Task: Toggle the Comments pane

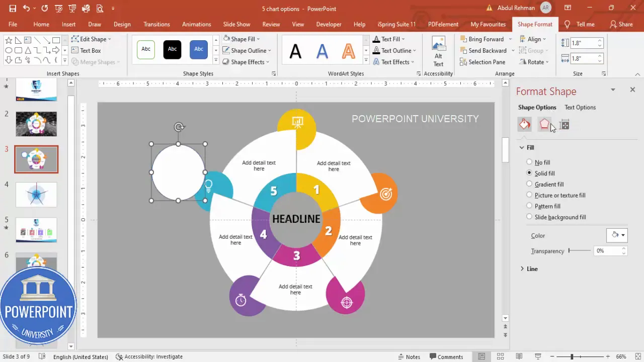Action: click(x=445, y=356)
